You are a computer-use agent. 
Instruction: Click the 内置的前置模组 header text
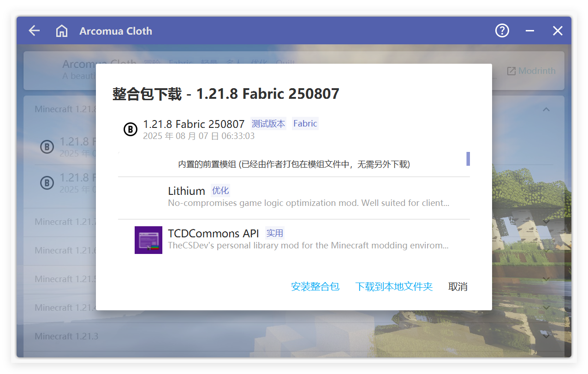(x=294, y=164)
